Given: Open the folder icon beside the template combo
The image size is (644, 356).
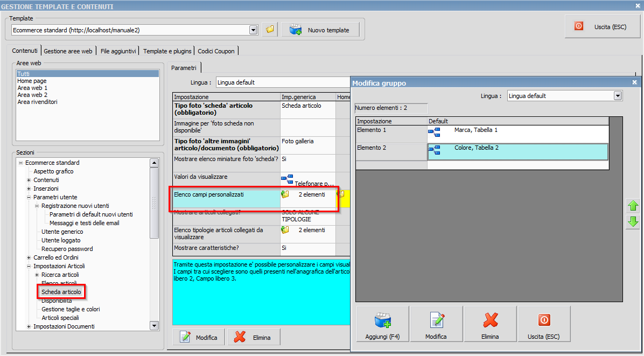Looking at the screenshot, I should point(270,30).
